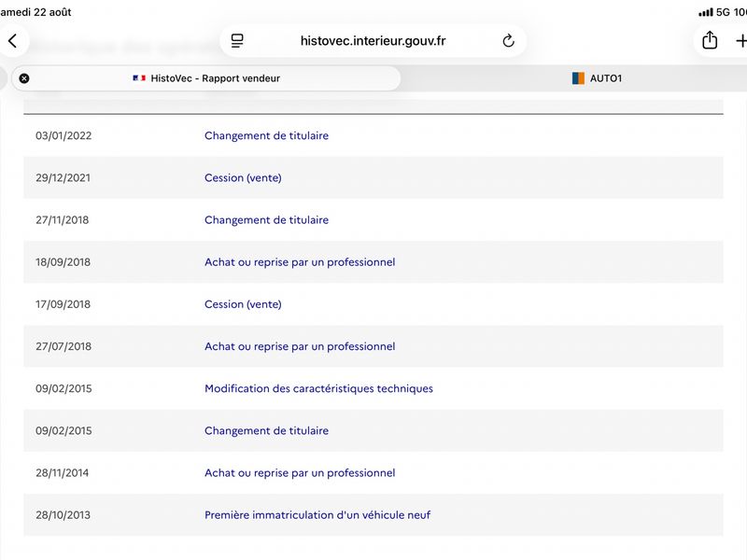Screen dimensions: 747x560
Task: Tap the date 29/12/2021
Action: coord(63,178)
